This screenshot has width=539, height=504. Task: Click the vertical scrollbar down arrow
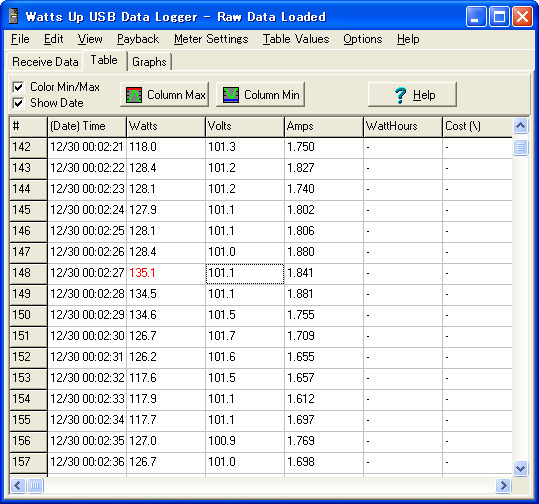point(520,468)
